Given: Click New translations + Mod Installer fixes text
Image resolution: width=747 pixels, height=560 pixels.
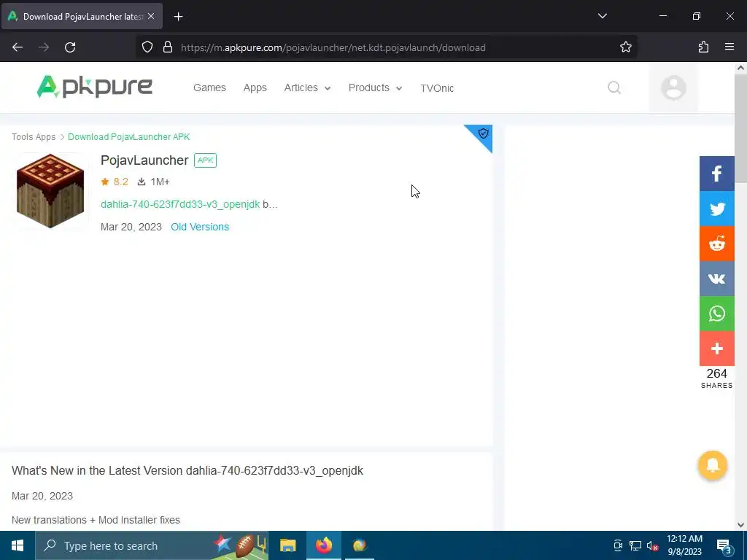Looking at the screenshot, I should pos(96,520).
